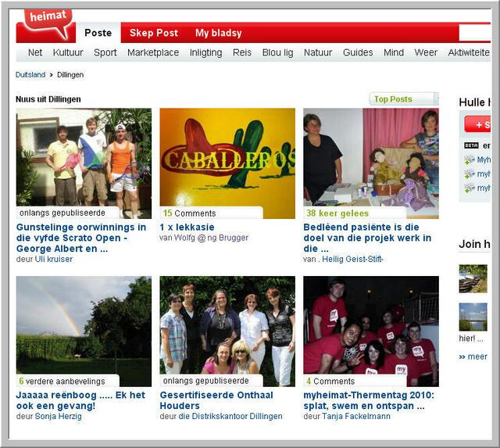This screenshot has width=500, height=448.
Task: Open the Caballeros sombrero image thumbnail
Action: point(227,163)
